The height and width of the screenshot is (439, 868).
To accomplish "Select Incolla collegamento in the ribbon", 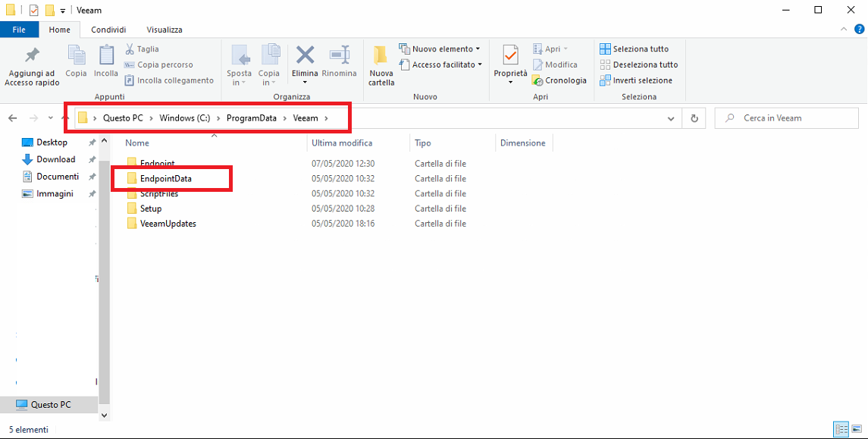I will pos(169,80).
